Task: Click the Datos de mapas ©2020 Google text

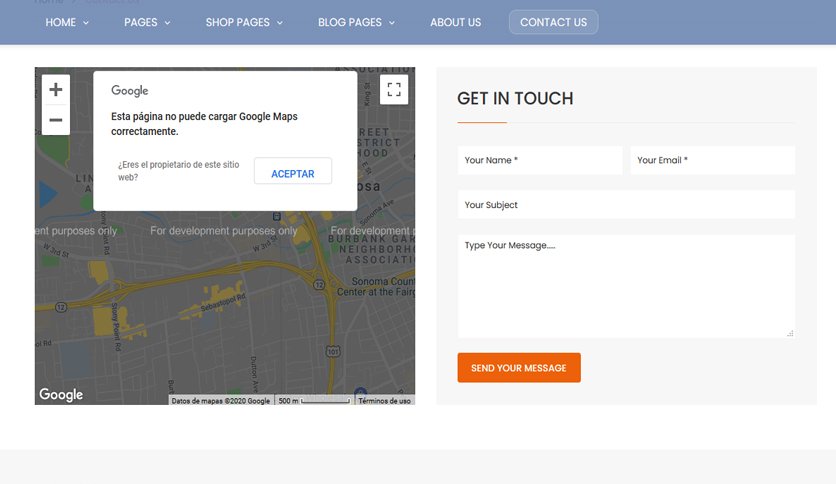Action: pos(221,401)
